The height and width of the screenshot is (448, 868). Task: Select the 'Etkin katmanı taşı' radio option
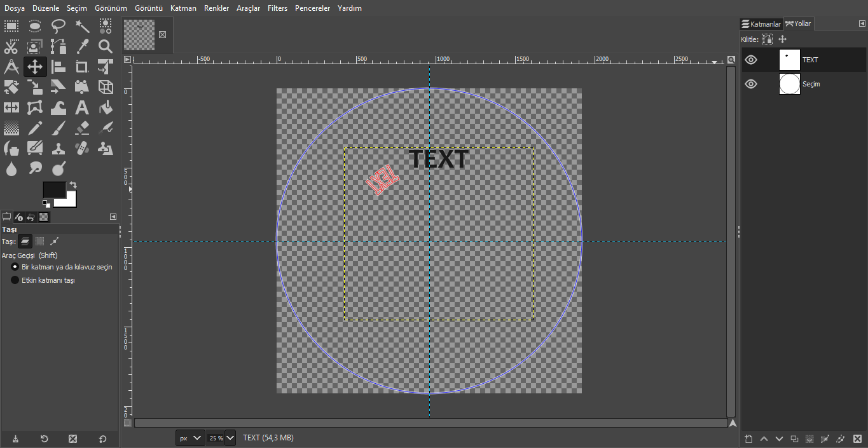(x=15, y=280)
